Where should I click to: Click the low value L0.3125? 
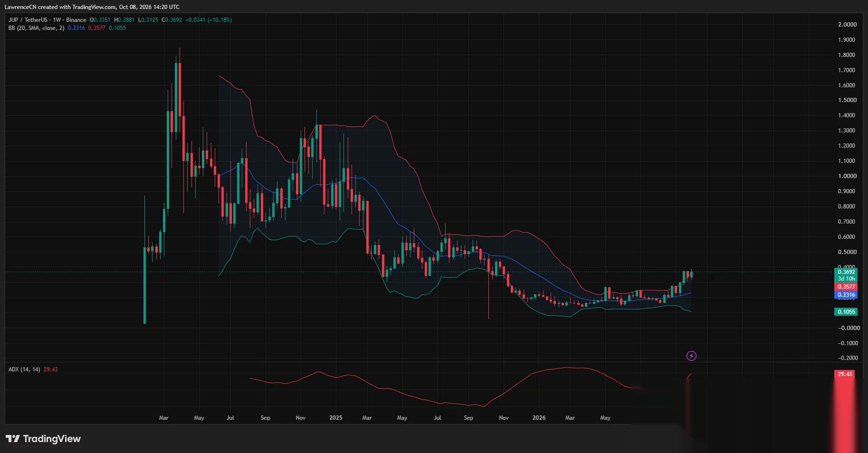tap(148, 20)
